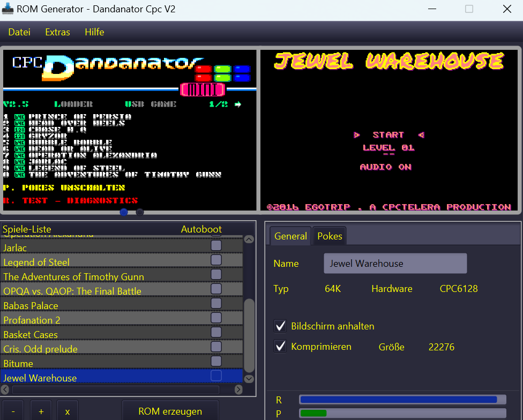Enable Autoboot for Babas Palace
Image resolution: width=523 pixels, height=420 pixels.
[x=216, y=303]
